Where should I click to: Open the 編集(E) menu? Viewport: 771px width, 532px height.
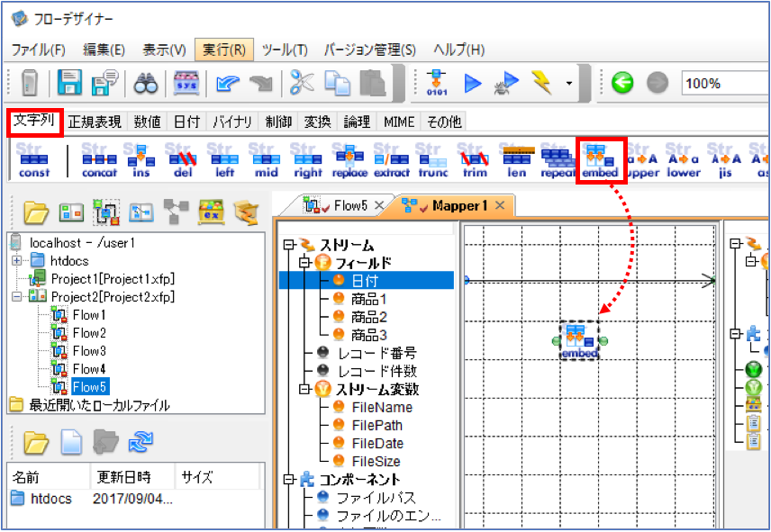104,50
